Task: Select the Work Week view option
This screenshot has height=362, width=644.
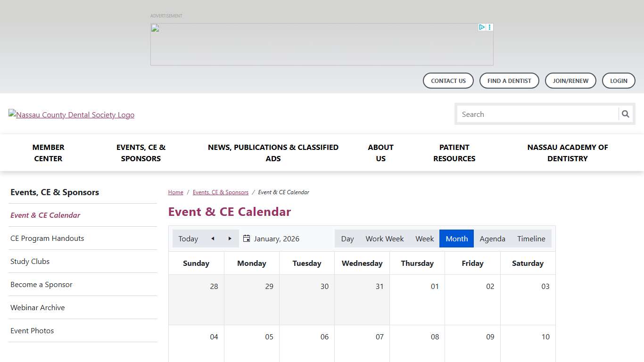Action: click(x=385, y=239)
